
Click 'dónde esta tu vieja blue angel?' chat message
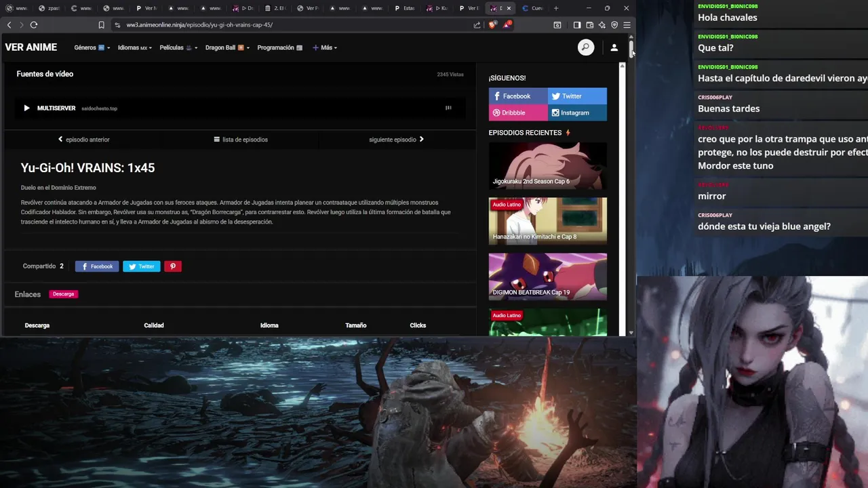pos(764,226)
